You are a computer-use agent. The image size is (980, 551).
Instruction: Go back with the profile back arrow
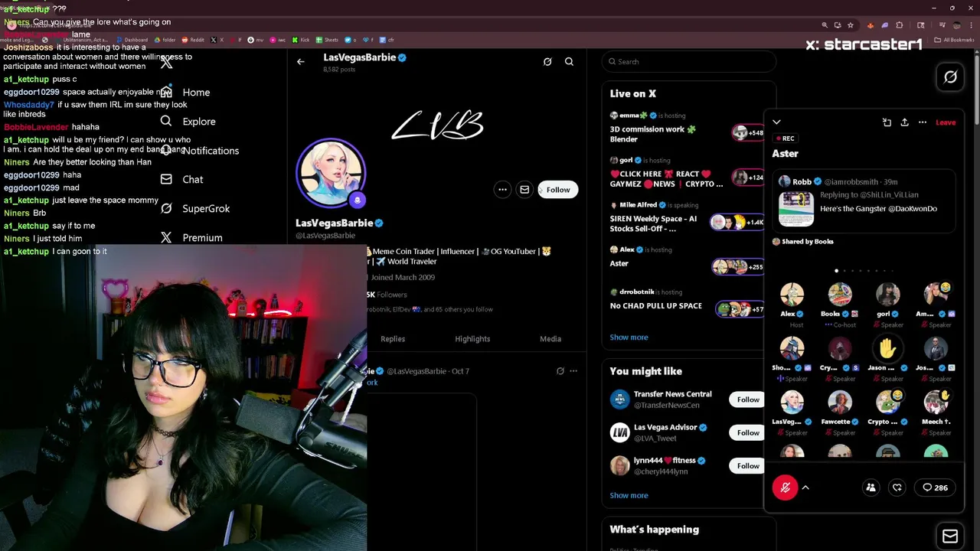[300, 61]
